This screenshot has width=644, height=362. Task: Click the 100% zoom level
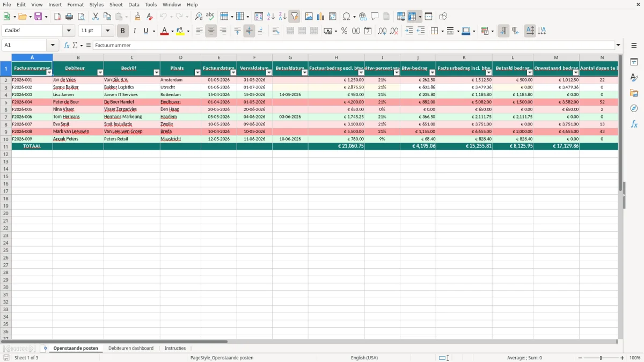click(x=635, y=358)
